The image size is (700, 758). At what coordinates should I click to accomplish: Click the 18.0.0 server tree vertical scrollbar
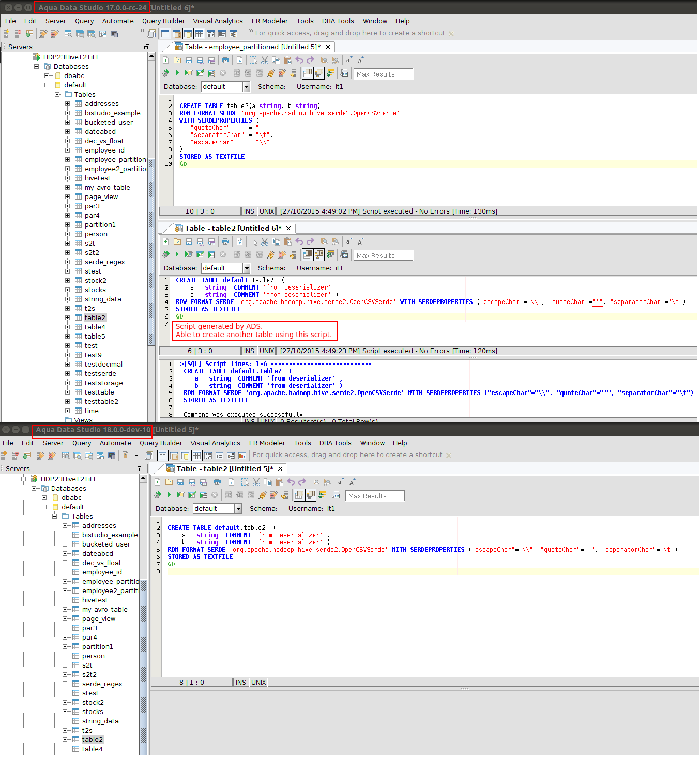[143, 667]
